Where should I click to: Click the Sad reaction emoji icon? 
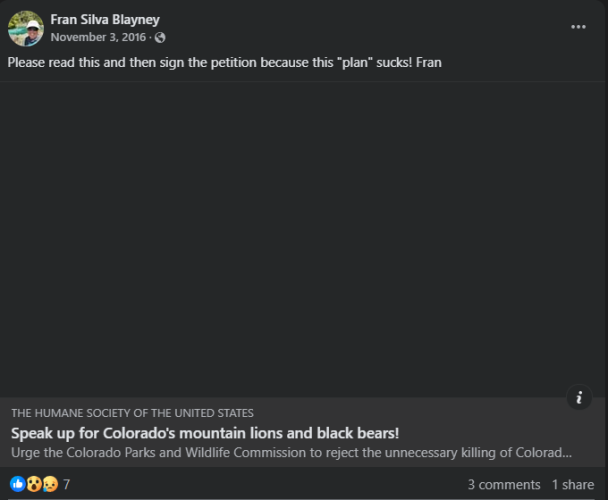click(48, 484)
